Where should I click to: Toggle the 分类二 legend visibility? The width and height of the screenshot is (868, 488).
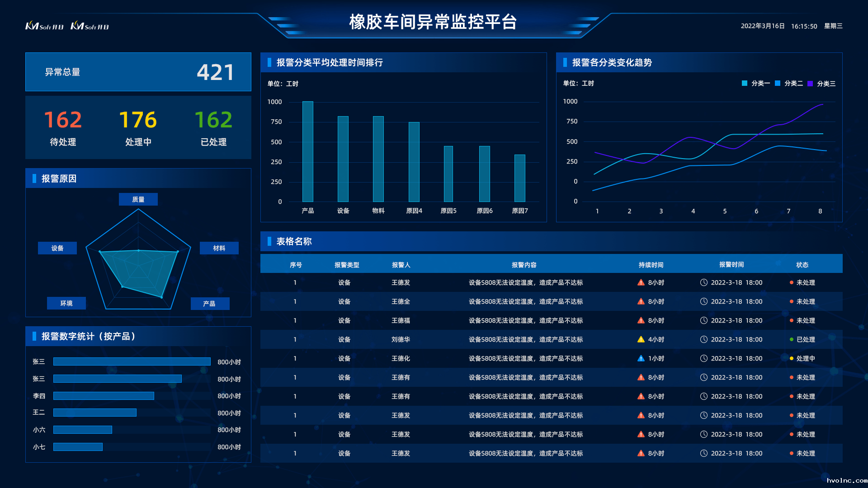(787, 83)
